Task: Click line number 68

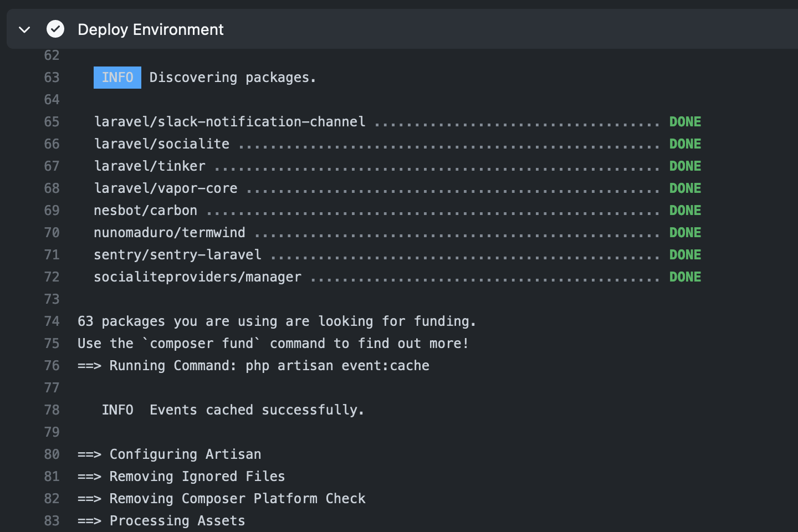Action: coord(52,188)
